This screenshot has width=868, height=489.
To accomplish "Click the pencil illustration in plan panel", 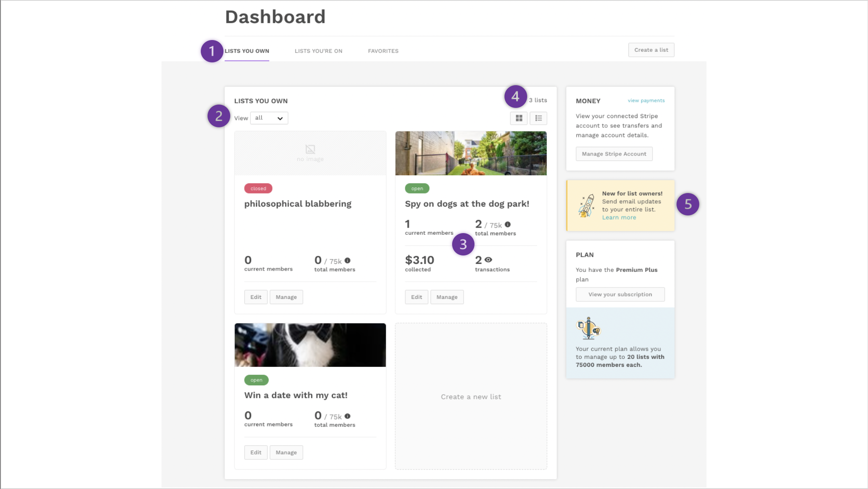I will point(588,328).
